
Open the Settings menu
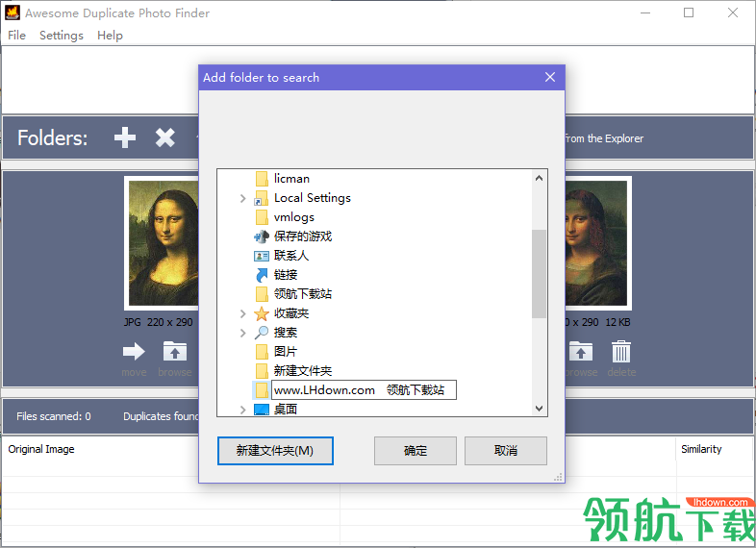[62, 36]
